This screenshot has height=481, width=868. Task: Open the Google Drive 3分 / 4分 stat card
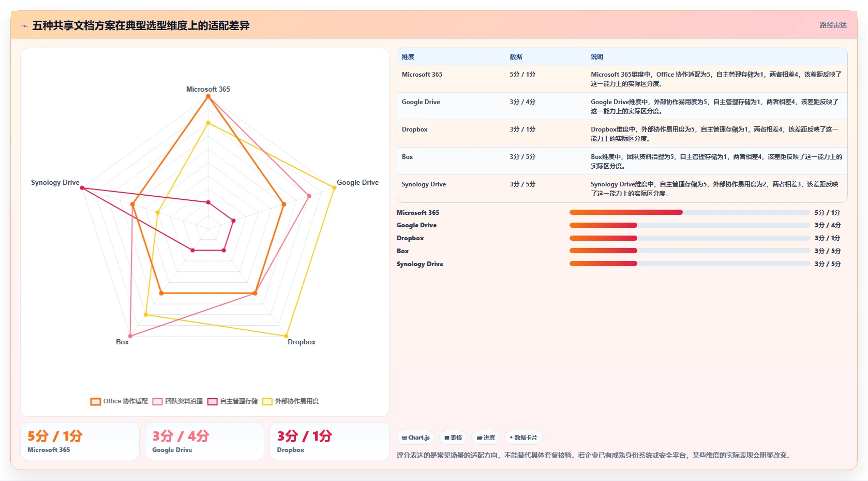tap(204, 441)
